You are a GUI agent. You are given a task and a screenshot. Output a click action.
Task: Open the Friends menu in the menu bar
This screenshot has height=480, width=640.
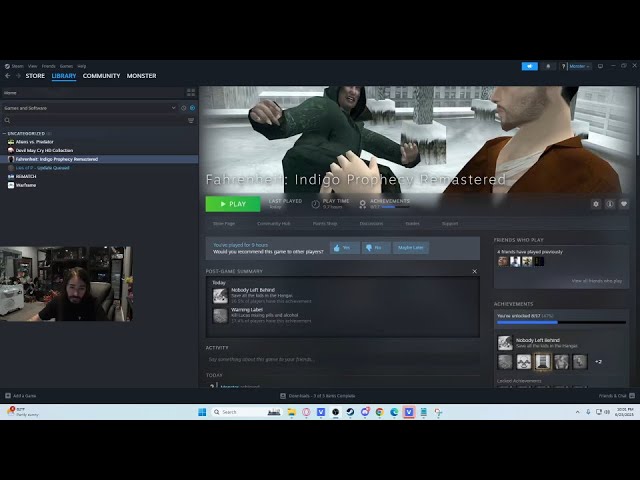pyautogui.click(x=48, y=66)
